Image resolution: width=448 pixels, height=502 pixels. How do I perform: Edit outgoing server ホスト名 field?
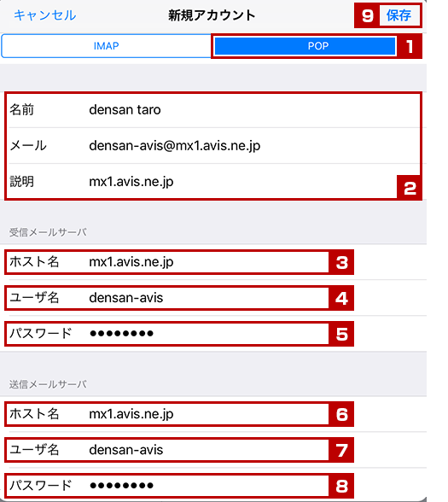click(167, 414)
